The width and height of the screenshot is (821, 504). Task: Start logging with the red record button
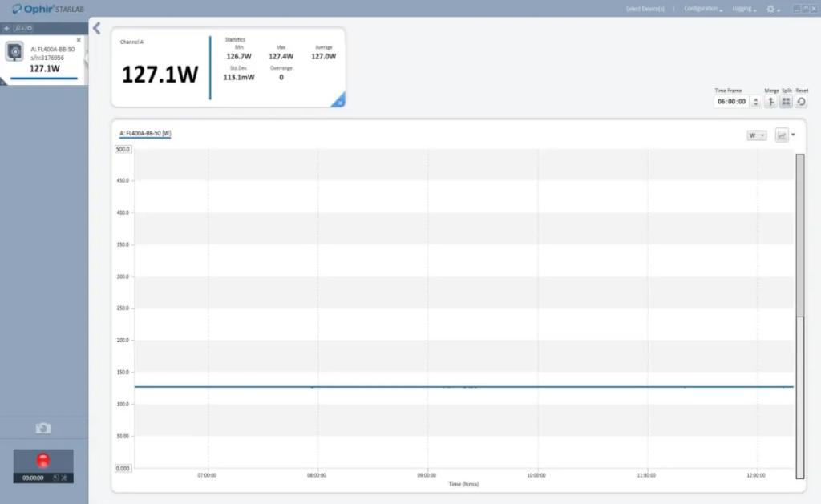pyautogui.click(x=43, y=460)
